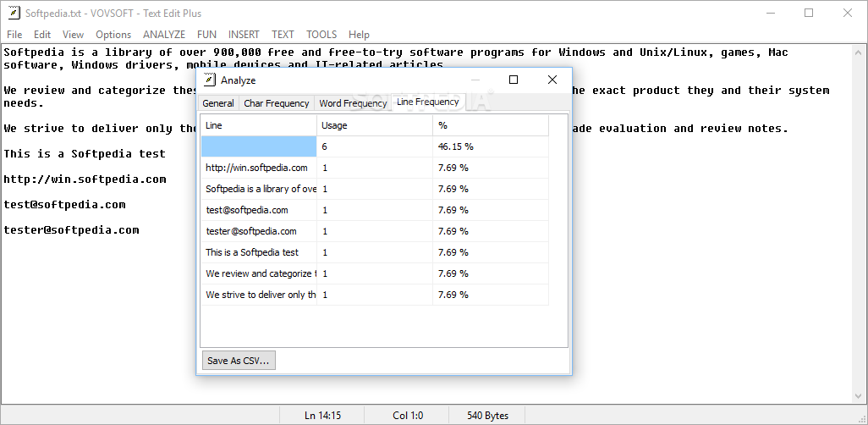
Task: Open the FUN menu
Action: tap(207, 35)
